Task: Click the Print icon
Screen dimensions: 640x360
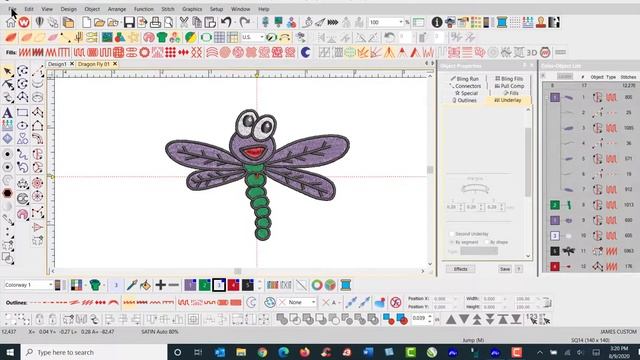Action: 156,22
